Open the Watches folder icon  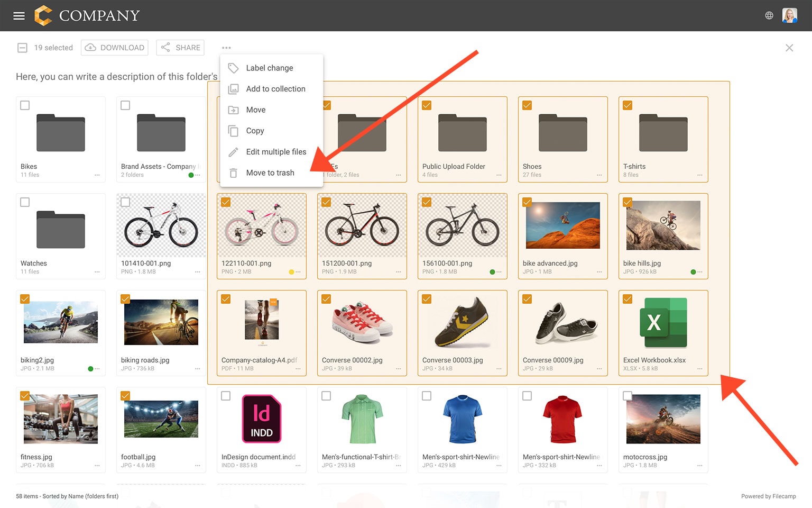tap(61, 230)
